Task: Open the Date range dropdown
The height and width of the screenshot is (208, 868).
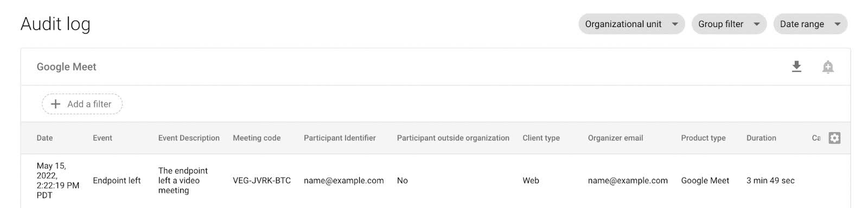Action: [810, 24]
